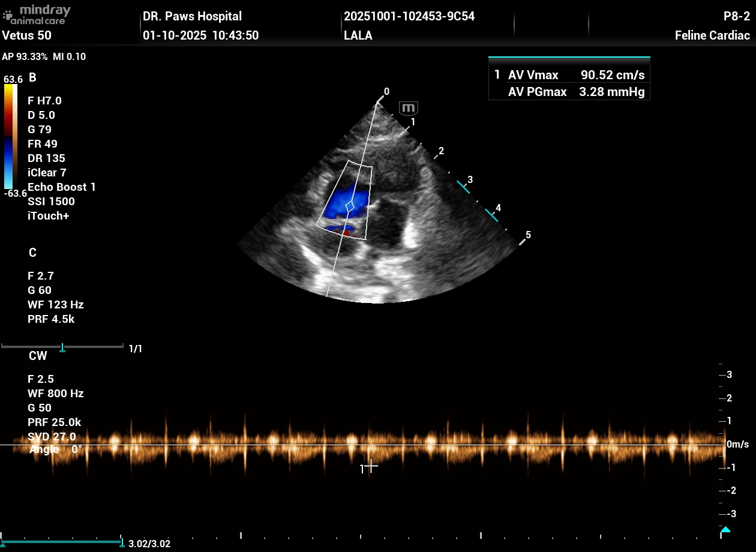Viewport: 756px width, 552px height.
Task: Click the cyan triangle at timeline end
Action: tap(725, 530)
